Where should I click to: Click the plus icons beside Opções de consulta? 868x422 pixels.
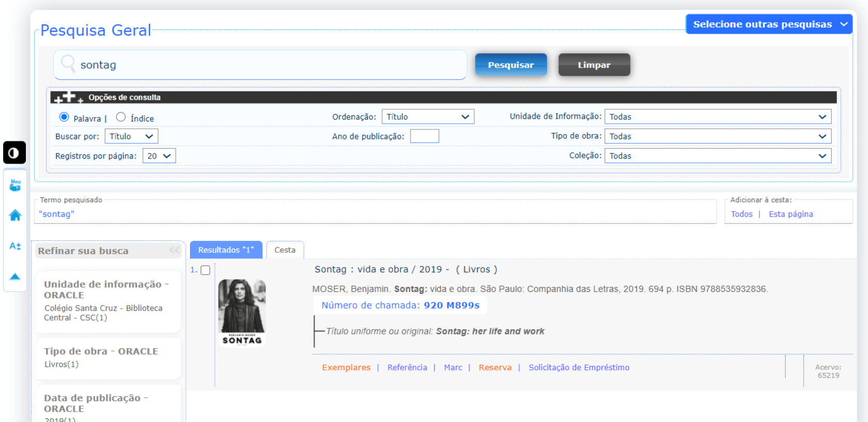[x=68, y=97]
